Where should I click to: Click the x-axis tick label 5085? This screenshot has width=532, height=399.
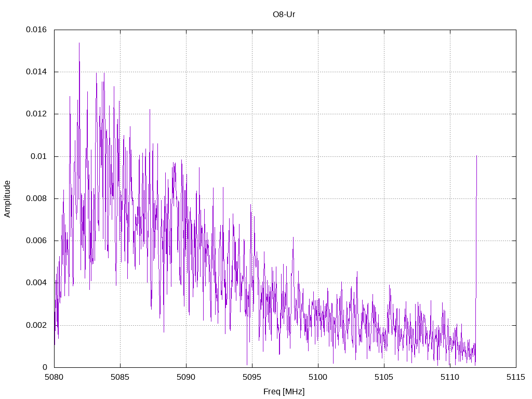120,377
